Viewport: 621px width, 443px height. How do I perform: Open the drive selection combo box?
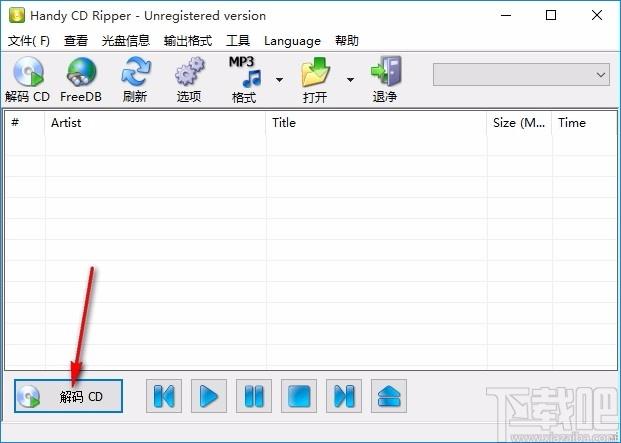tap(521, 74)
